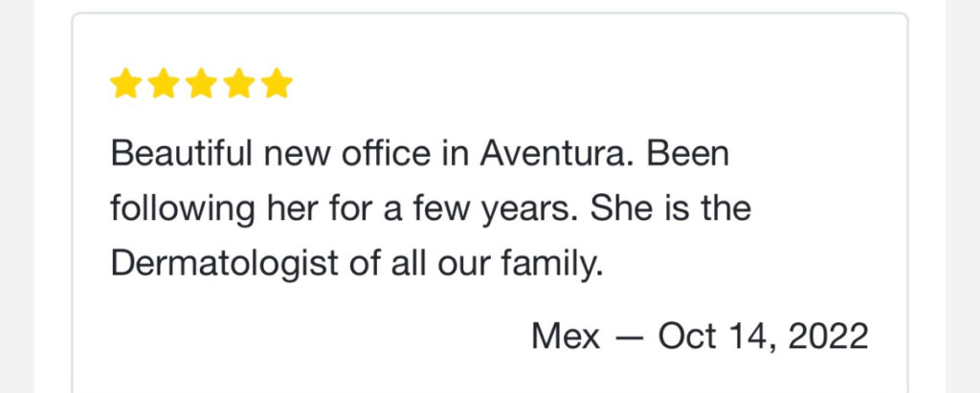
Task: Click the first yellow star
Action: pos(125,84)
